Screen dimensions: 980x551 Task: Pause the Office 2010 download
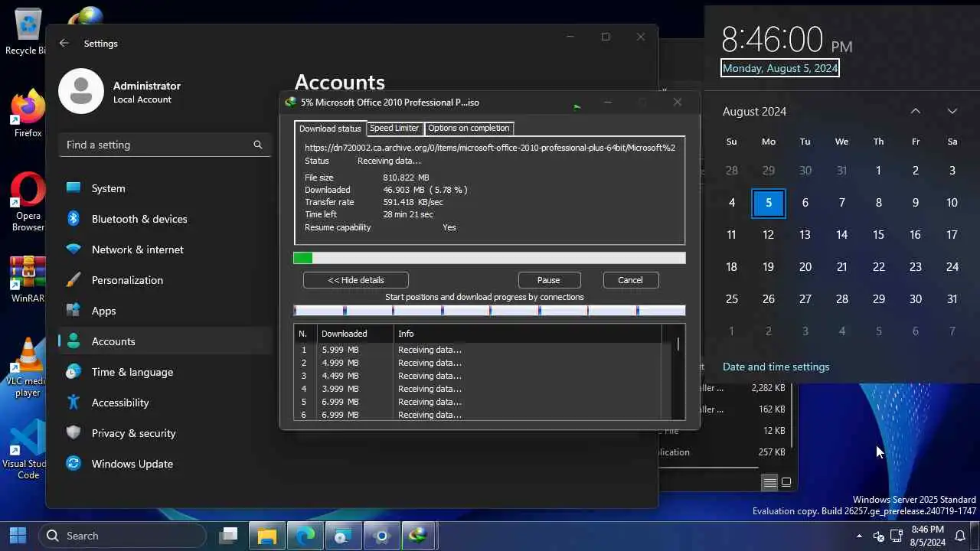pyautogui.click(x=549, y=280)
